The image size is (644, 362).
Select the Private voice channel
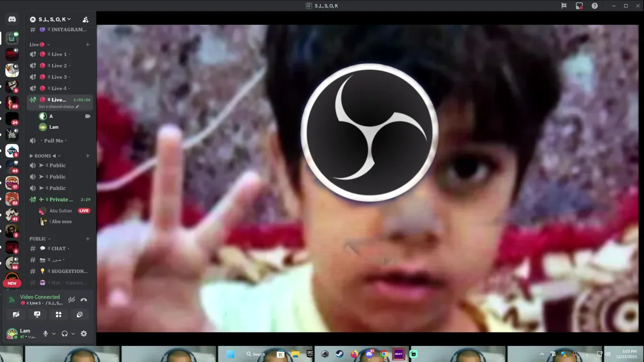point(60,200)
